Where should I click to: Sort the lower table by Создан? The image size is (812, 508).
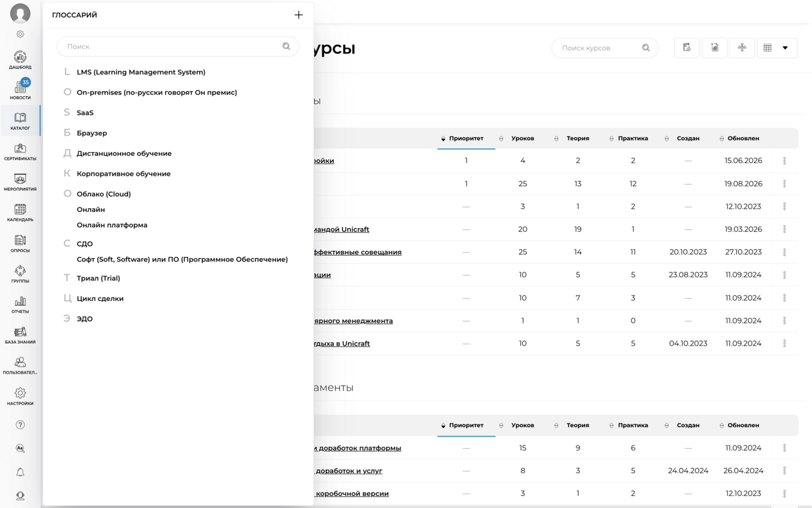point(688,425)
